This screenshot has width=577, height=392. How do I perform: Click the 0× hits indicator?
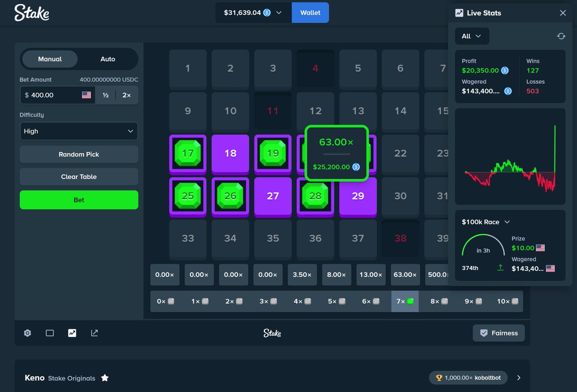[x=165, y=301]
